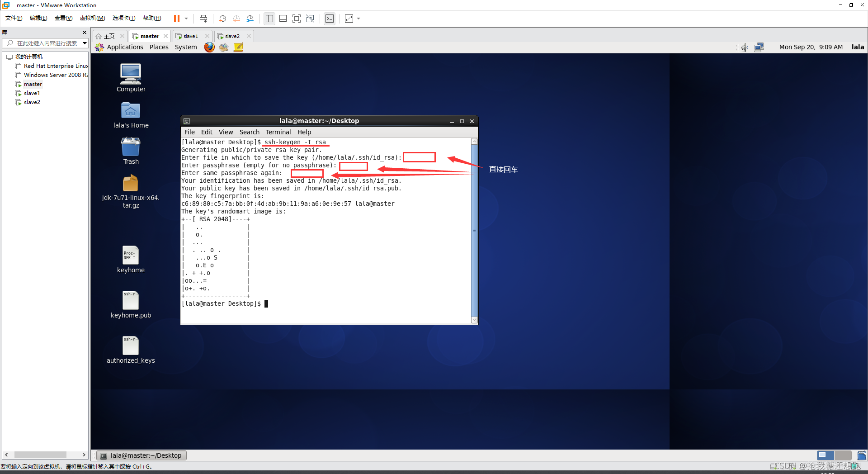
Task: Open the 虚拟机(M) menu
Action: (92, 18)
